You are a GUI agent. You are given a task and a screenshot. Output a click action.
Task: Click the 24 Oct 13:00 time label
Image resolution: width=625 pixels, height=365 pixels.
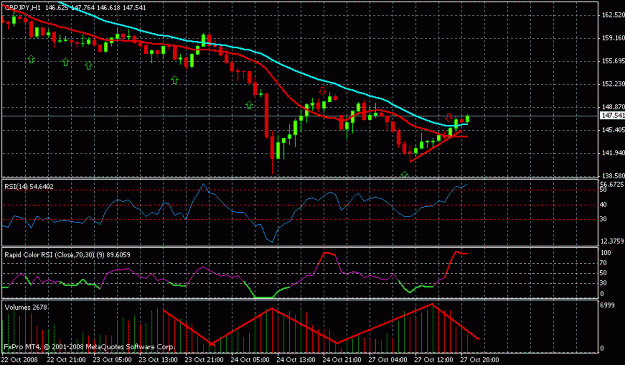coord(296,359)
